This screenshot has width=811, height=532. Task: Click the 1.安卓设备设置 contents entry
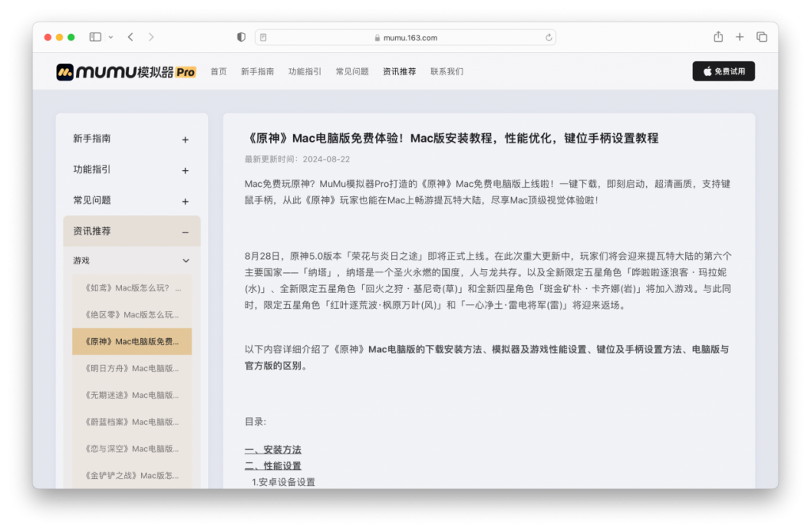point(284,482)
